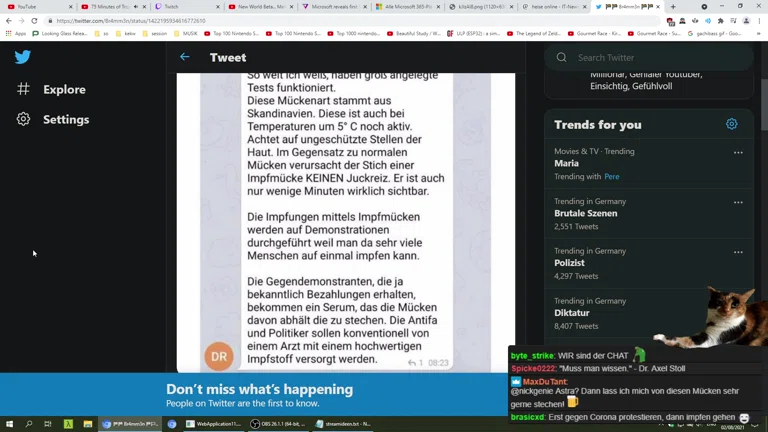Open more menu for Polizist trend
The height and width of the screenshot is (432, 768).
click(x=738, y=252)
